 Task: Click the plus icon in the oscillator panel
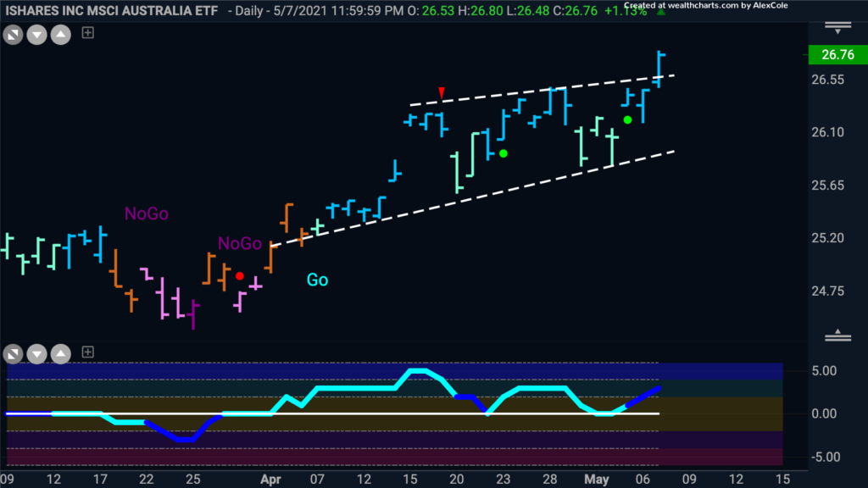pyautogui.click(x=87, y=352)
